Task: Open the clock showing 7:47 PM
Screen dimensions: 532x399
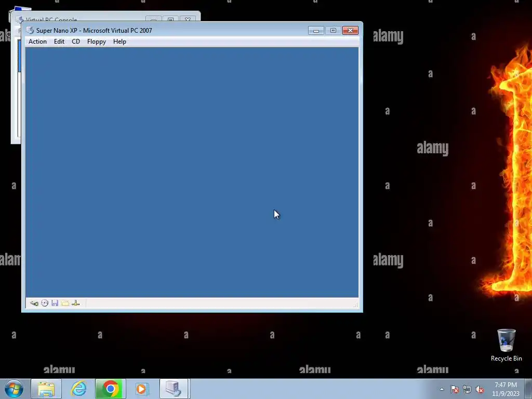Action: coord(506,389)
